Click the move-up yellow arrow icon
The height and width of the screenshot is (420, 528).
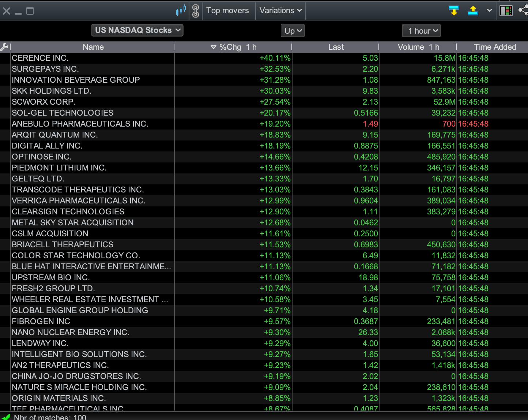(x=473, y=11)
